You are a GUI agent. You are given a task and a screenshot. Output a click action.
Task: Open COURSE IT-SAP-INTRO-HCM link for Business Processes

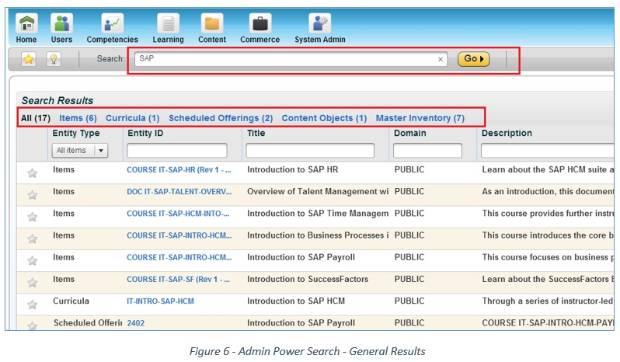(x=179, y=236)
